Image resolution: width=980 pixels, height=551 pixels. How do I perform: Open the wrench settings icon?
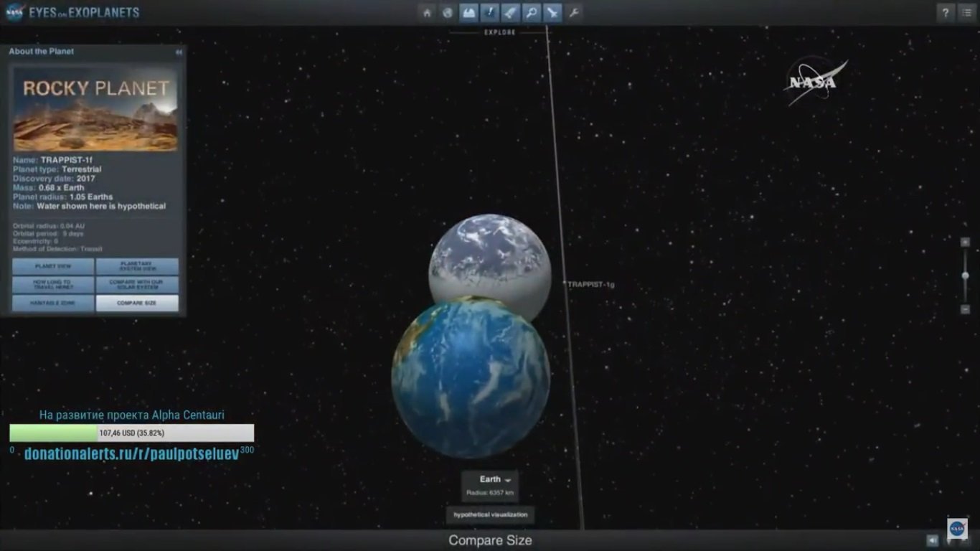point(573,13)
